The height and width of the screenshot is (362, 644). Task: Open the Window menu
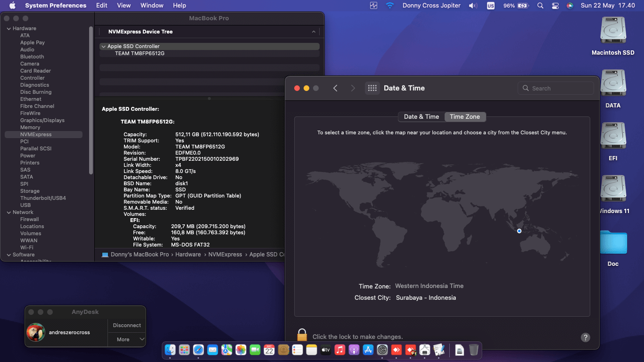(x=152, y=6)
